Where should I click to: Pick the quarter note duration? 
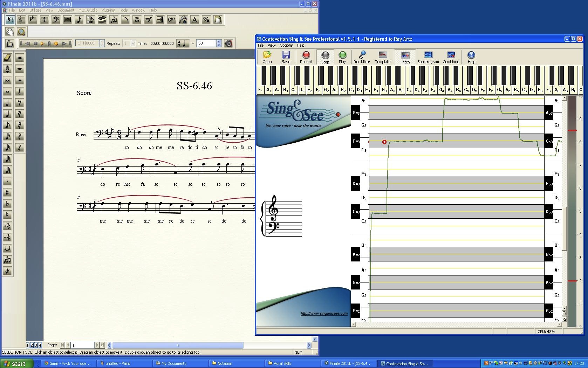(x=7, y=114)
